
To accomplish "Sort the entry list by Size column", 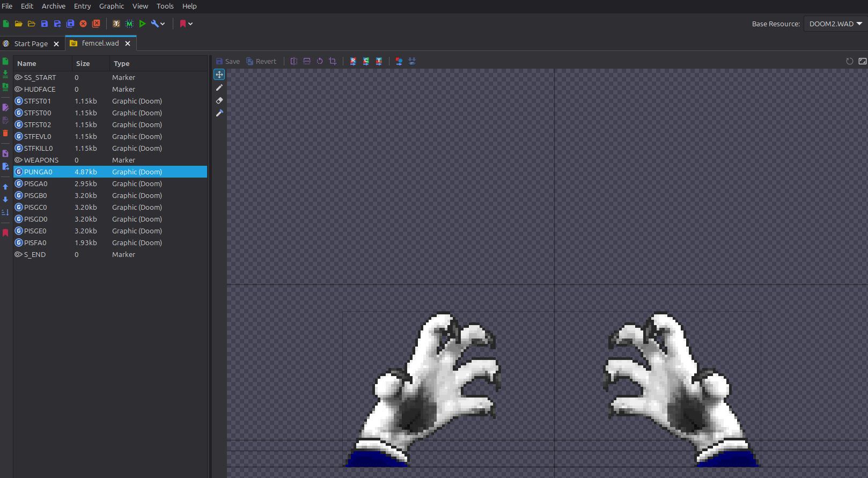I will click(91, 63).
